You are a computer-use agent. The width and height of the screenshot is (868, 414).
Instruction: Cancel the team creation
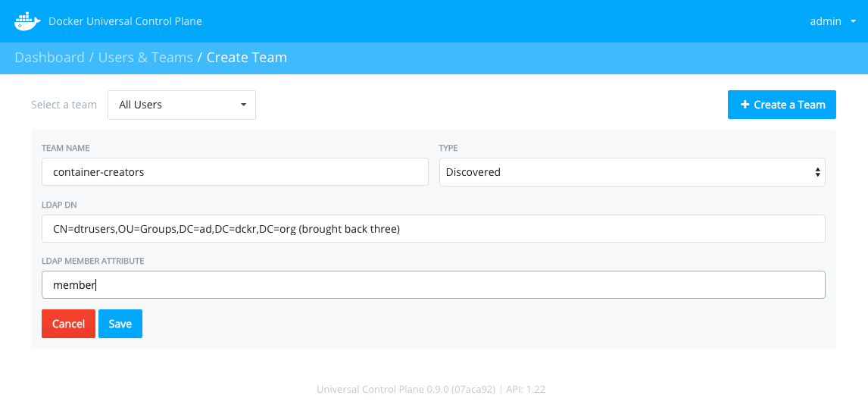[x=69, y=324]
